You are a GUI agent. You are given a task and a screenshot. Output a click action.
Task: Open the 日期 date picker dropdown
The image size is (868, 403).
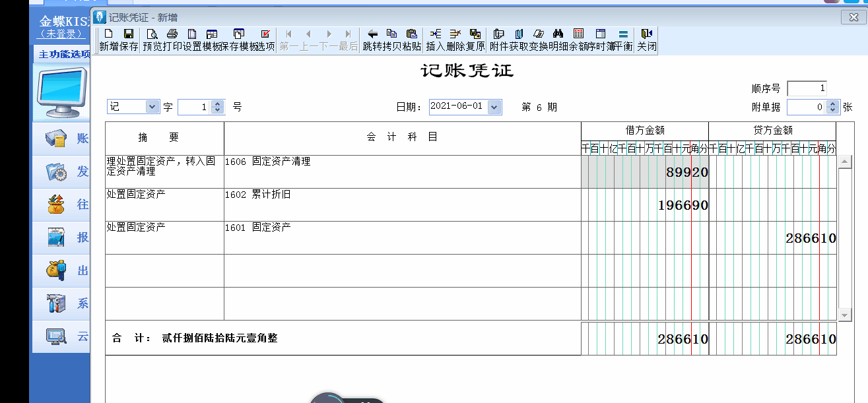click(494, 107)
